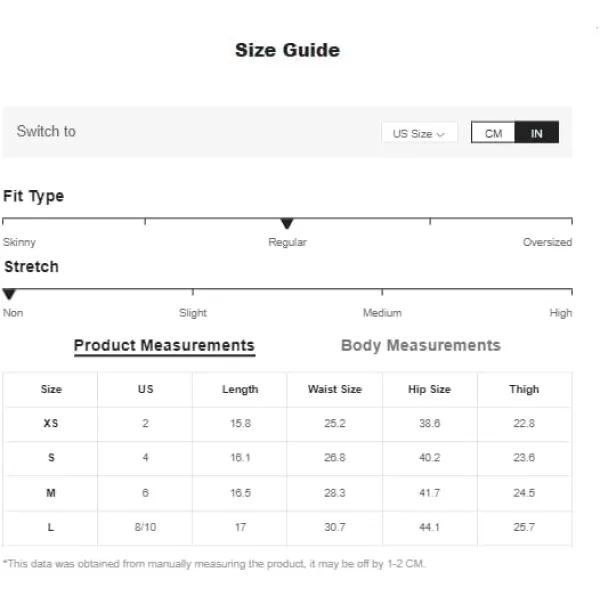This screenshot has width=600, height=600.
Task: Select the S size row label
Action: tap(51, 457)
